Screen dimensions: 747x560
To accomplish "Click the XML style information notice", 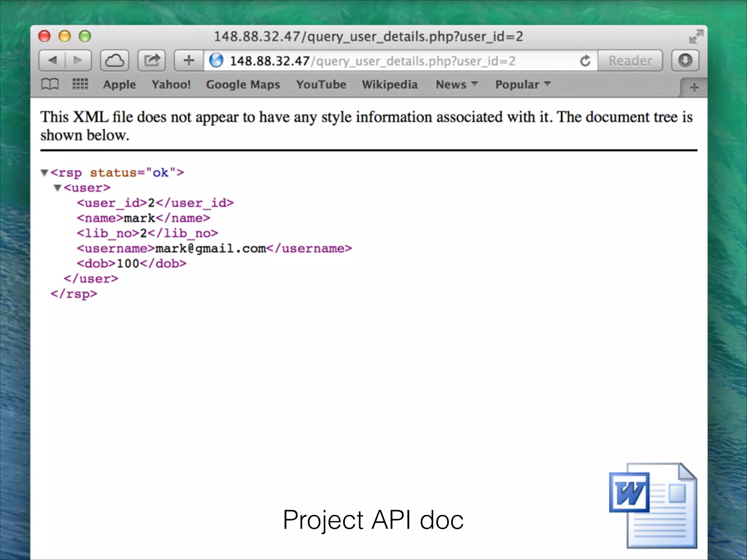I will pyautogui.click(x=367, y=126).
